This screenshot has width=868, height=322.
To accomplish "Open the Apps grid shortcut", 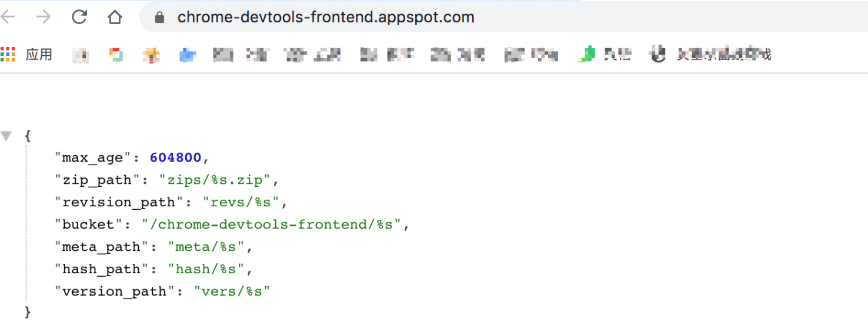I will coord(8,55).
